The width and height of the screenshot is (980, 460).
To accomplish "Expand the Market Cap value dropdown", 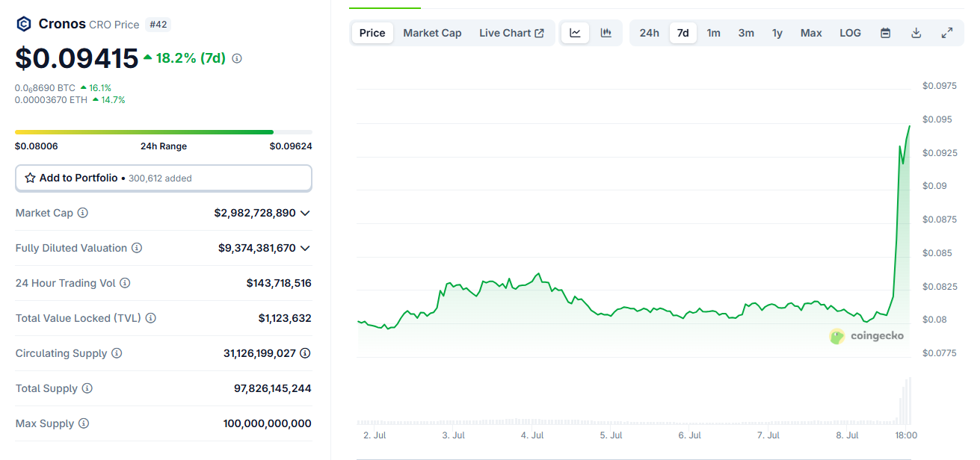I will click(x=305, y=213).
